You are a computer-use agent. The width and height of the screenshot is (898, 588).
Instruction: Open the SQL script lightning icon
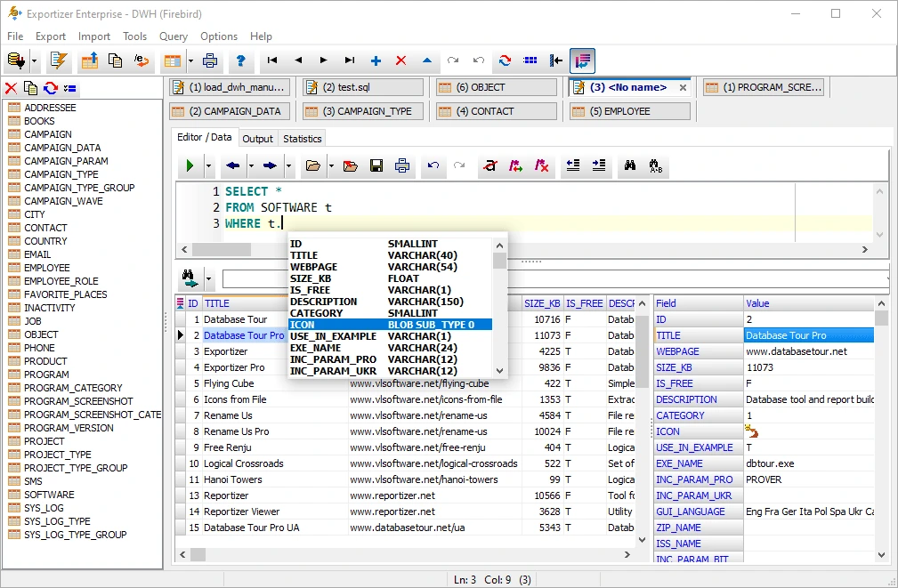tap(59, 60)
